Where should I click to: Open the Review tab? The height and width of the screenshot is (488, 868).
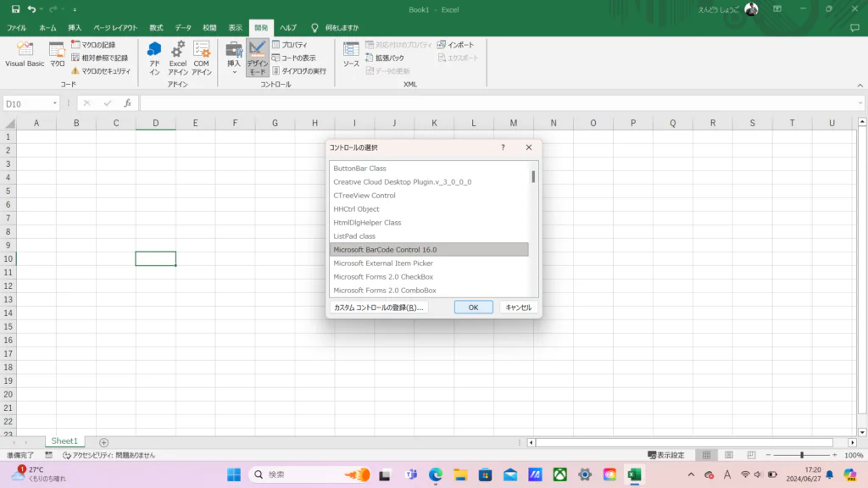[x=209, y=28]
